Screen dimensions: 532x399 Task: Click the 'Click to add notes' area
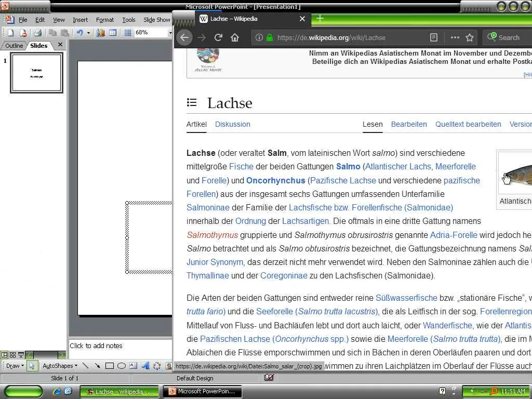pyautogui.click(x=121, y=349)
